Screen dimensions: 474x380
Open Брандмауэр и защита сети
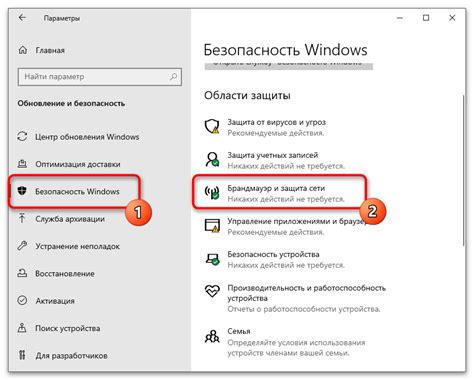279,193
